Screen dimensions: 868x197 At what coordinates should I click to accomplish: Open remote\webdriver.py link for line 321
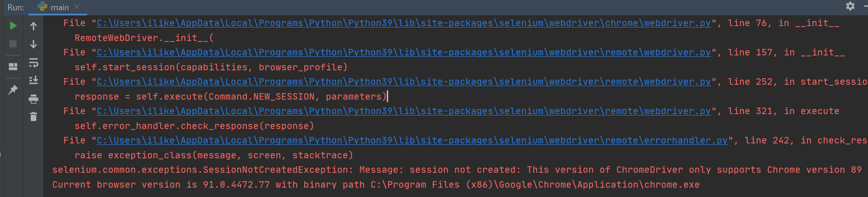coord(404,111)
